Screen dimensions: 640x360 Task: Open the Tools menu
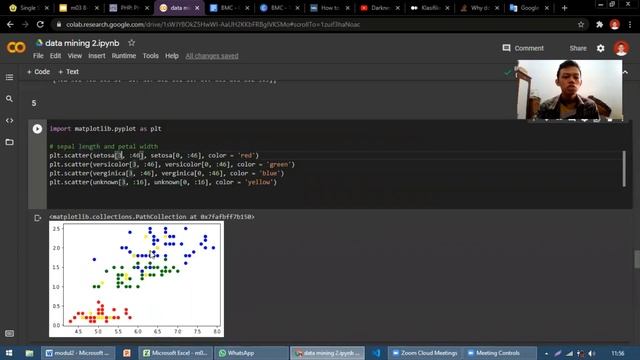(151, 56)
